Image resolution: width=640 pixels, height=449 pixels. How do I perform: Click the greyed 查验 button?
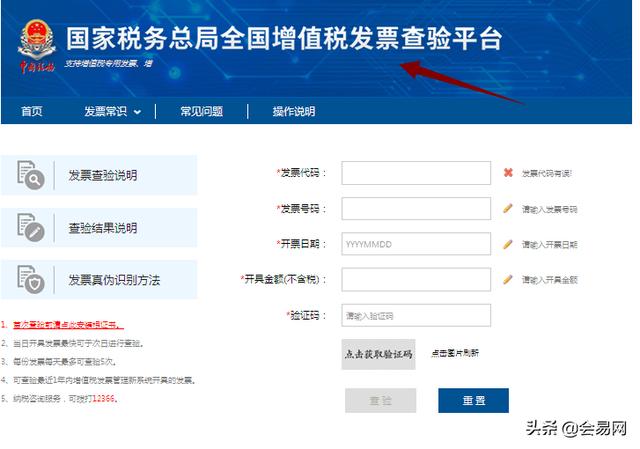(x=380, y=400)
